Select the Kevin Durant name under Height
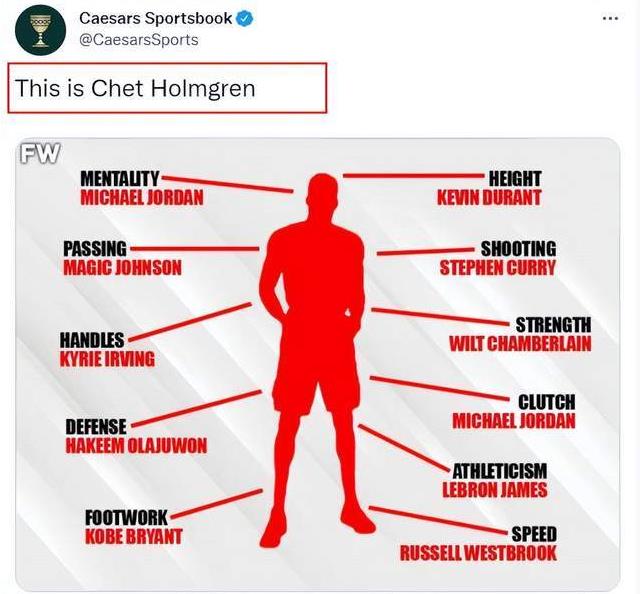The image size is (640, 594). tap(489, 198)
